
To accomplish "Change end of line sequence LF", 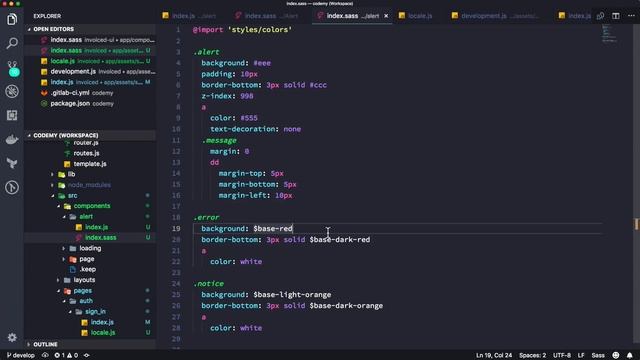I will pos(581,355).
